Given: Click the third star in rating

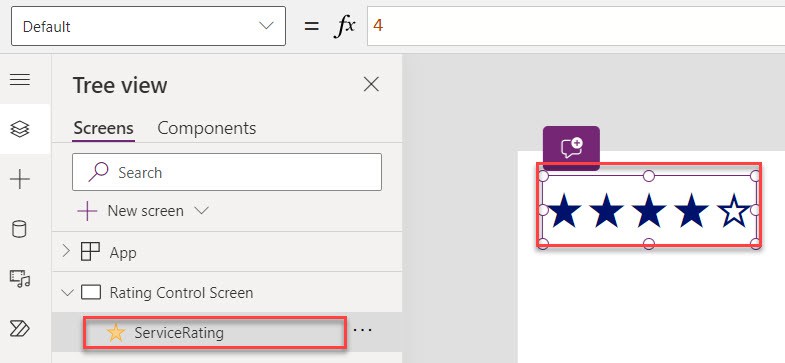Looking at the screenshot, I should [649, 211].
